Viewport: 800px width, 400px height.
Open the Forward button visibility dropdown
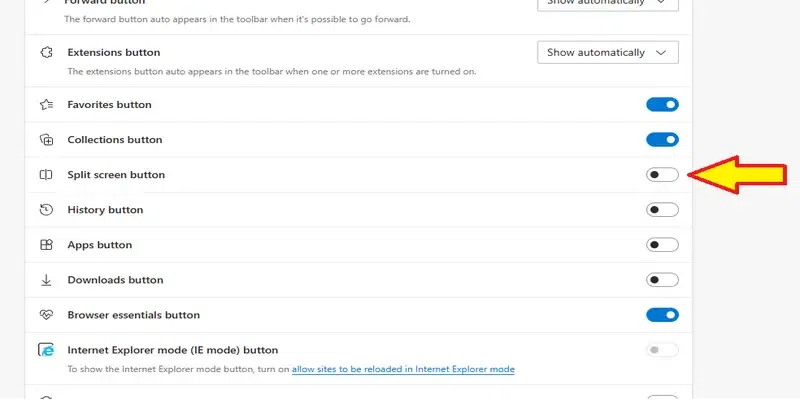point(607,5)
